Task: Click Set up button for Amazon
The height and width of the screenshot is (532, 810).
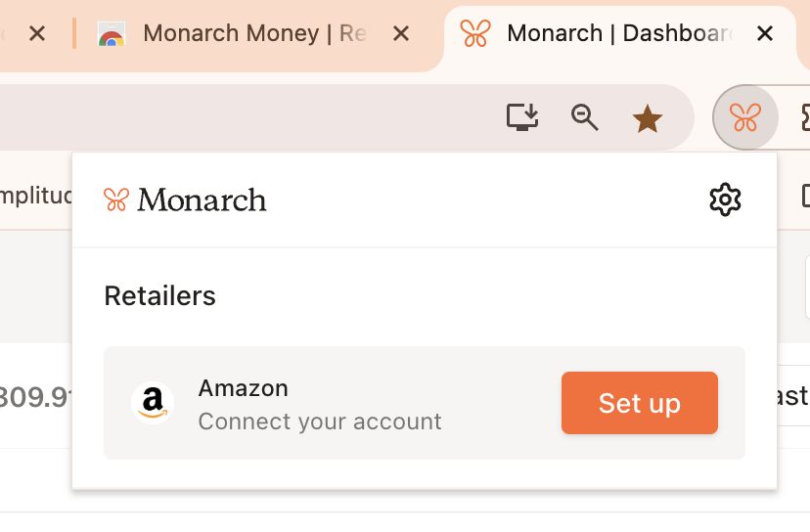Action: pos(640,403)
